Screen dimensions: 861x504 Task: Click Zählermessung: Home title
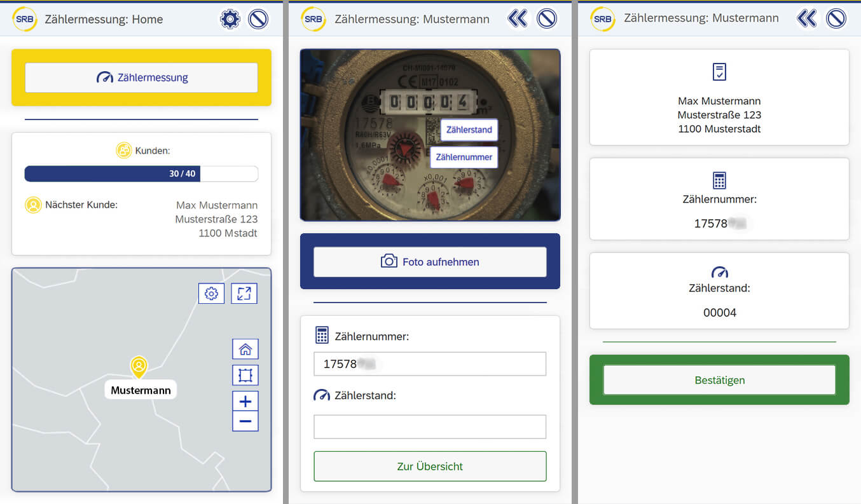pos(104,20)
